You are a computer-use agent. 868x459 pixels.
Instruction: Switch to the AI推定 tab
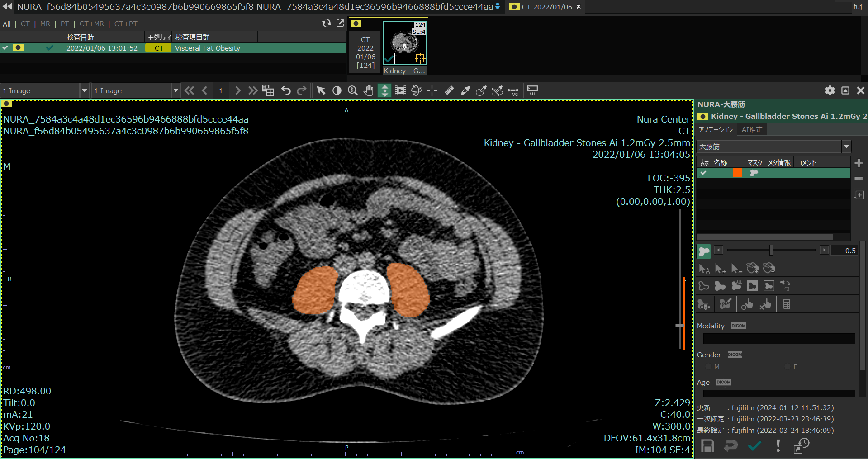coord(752,130)
